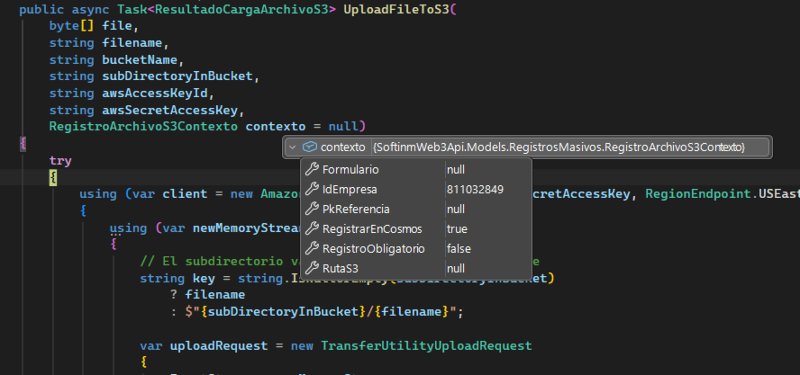The width and height of the screenshot is (800, 375).
Task: Click the RutaS3 property row
Action: coord(416,268)
